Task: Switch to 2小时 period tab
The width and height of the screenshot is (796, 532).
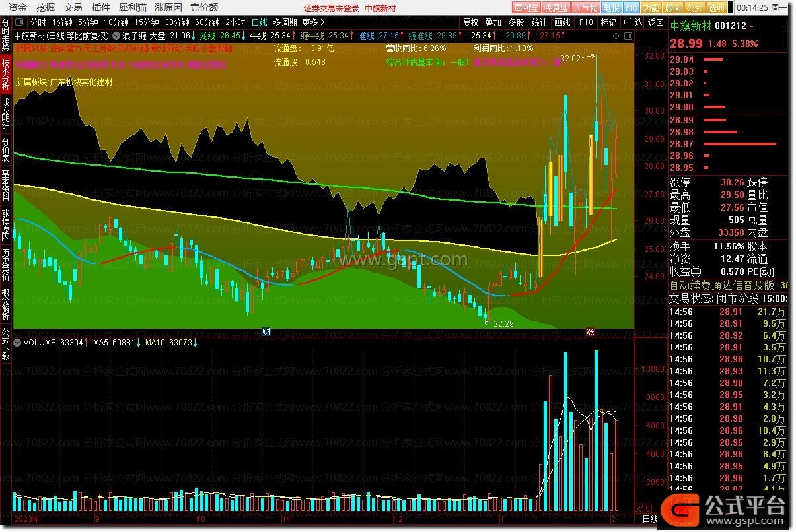Action: coord(235,22)
